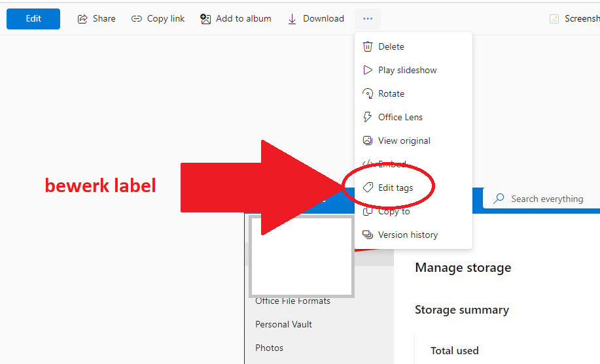The image size is (600, 364).
Task: Click the Storage summary heading
Action: point(462,310)
